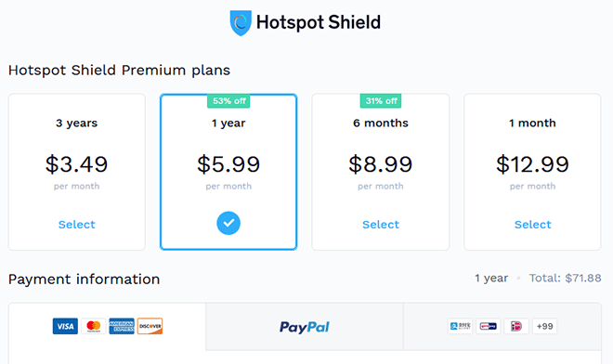Click the Discover card icon
The image size is (613, 364).
point(150,326)
